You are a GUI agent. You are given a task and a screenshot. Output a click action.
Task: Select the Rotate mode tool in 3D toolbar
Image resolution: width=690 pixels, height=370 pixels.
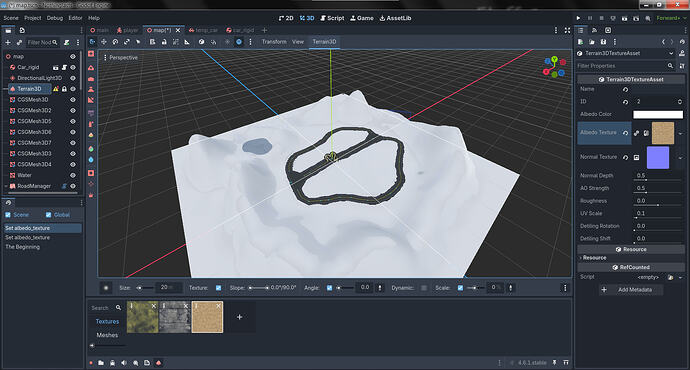coord(115,42)
